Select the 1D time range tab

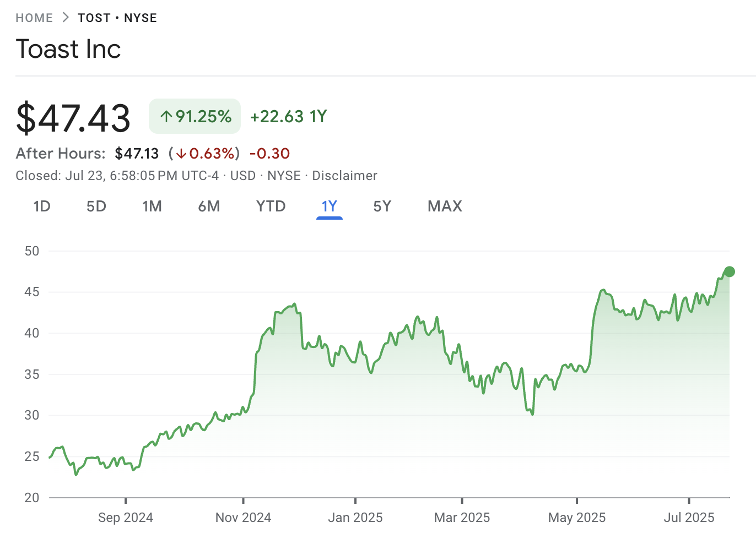point(42,206)
